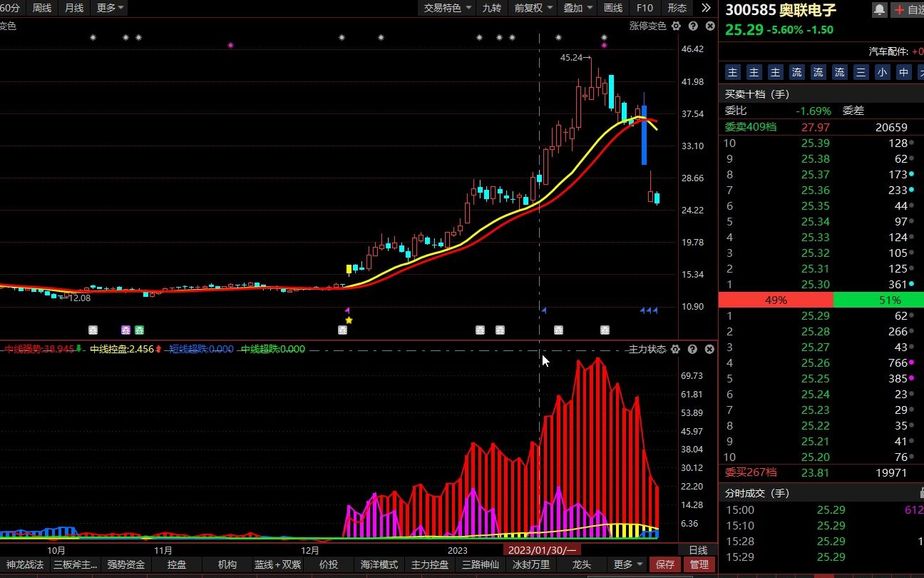Add the stock to 自选 watchlist
Image resolution: width=924 pixels, height=578 pixels.
(x=908, y=9)
